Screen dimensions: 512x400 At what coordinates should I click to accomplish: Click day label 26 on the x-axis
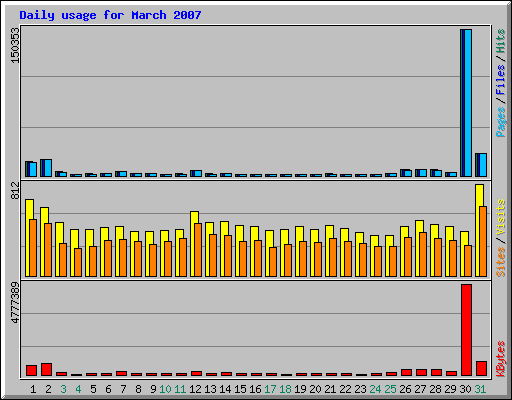[x=405, y=389]
